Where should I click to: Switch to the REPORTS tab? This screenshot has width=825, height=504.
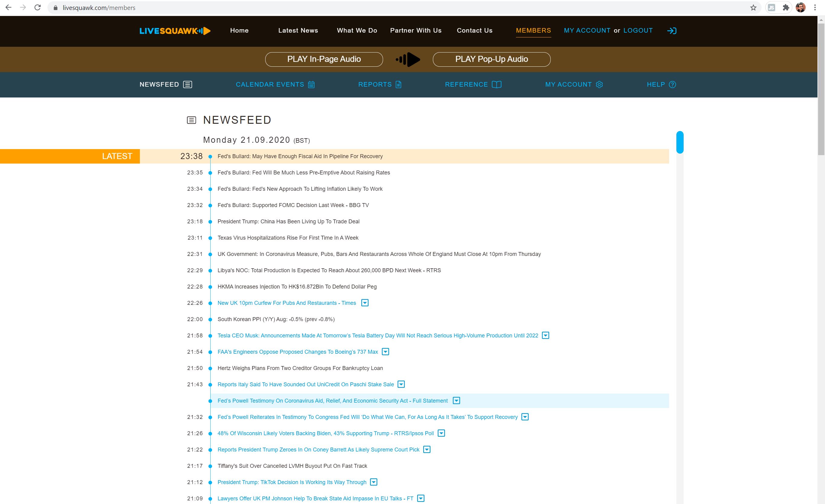click(x=380, y=85)
